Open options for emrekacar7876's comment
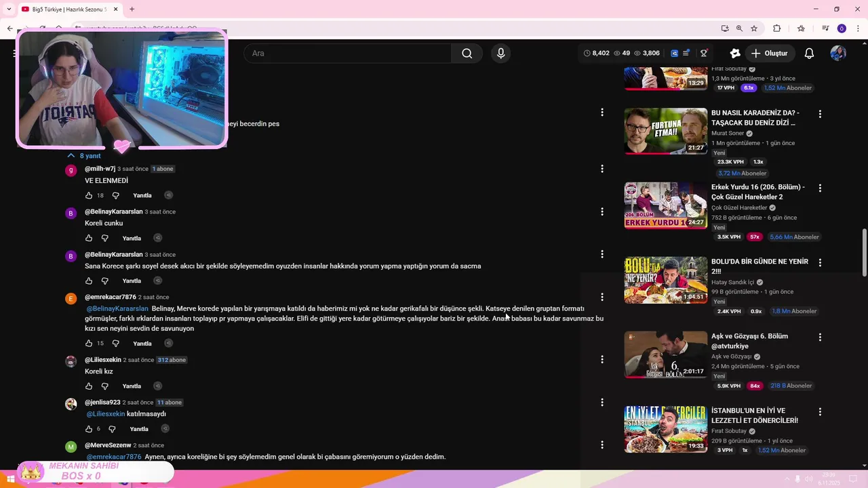Viewport: 868px width, 488px height. tap(601, 297)
